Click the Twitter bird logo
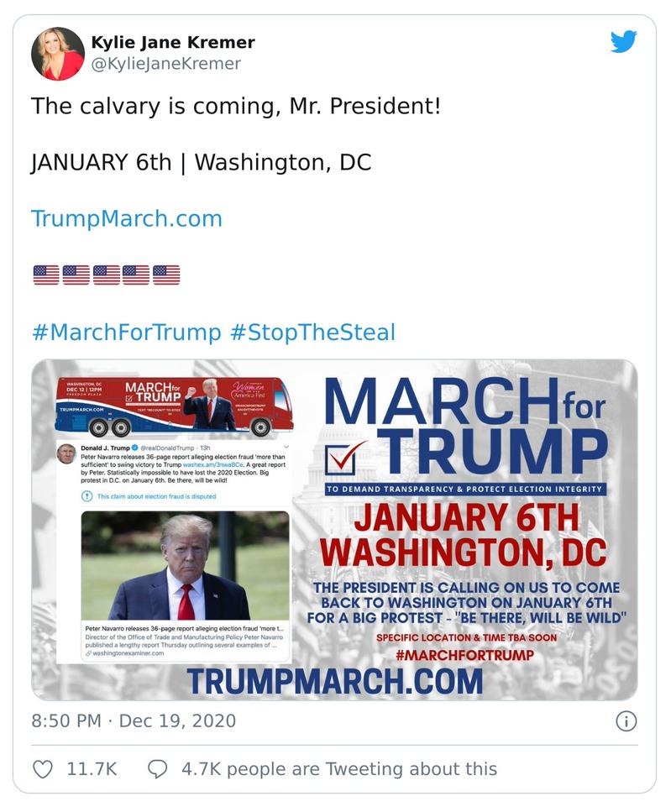The width and height of the screenshot is (671, 812). click(625, 41)
